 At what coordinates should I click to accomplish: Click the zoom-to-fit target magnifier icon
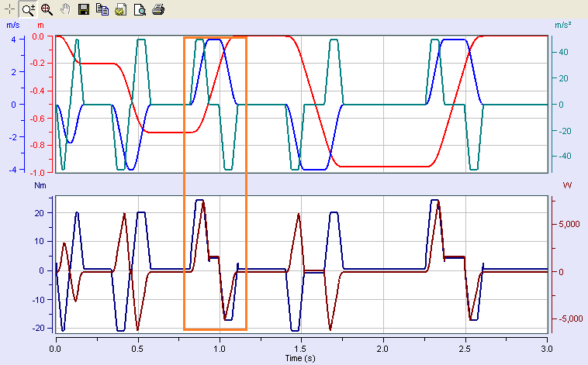click(x=47, y=9)
